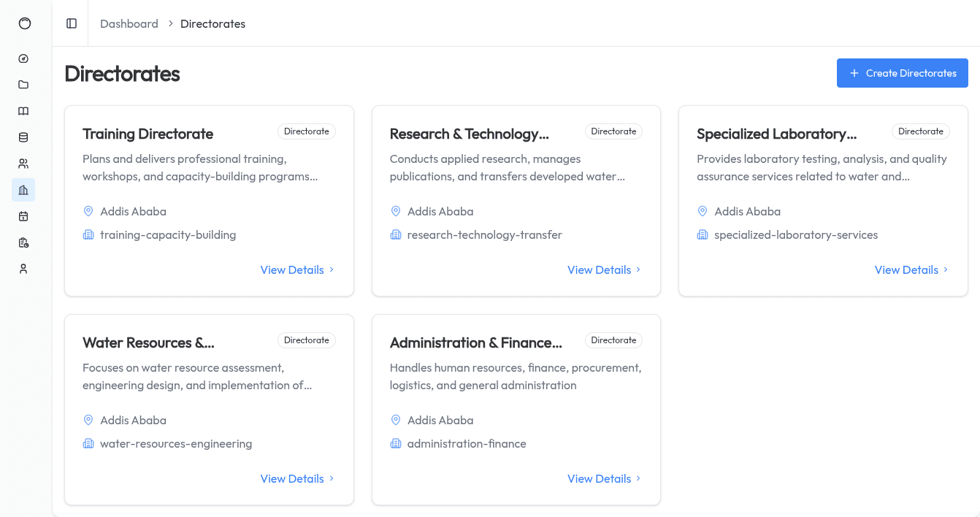
Task: Toggle the sidebar collapse panel button
Action: (71, 23)
